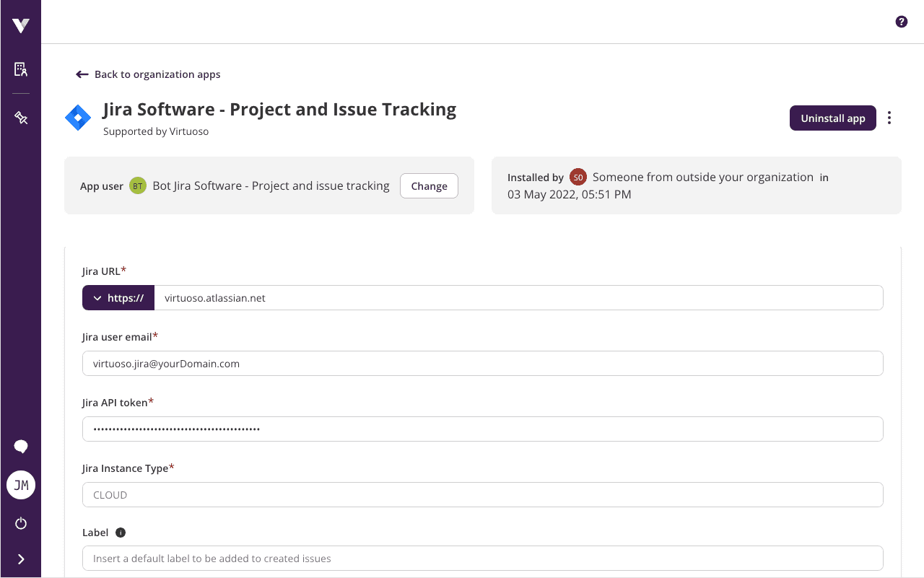Open the https:// protocol dropdown

(118, 297)
